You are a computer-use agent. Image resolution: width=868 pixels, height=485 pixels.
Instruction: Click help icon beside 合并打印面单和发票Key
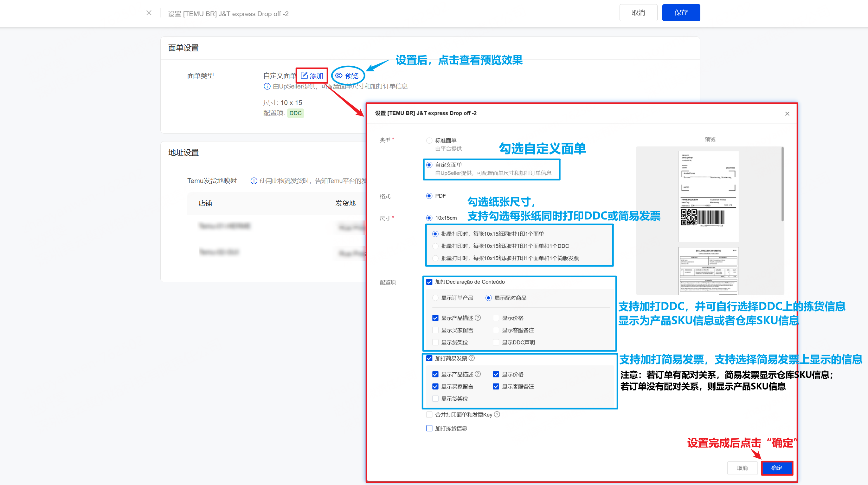pos(497,415)
